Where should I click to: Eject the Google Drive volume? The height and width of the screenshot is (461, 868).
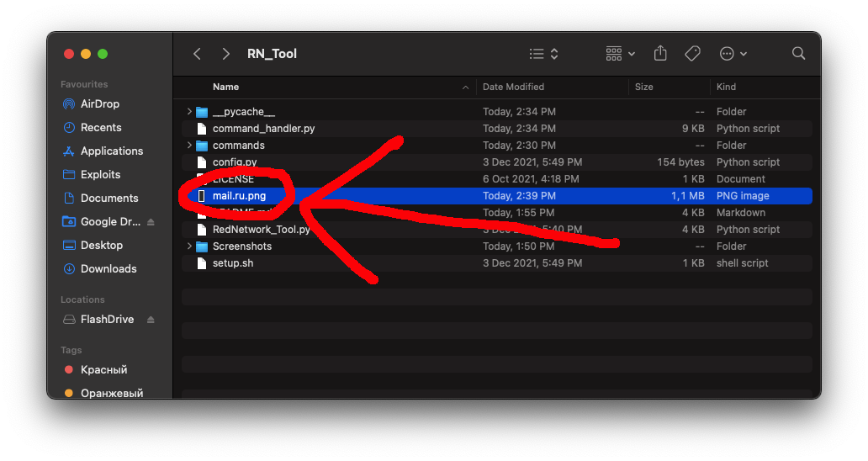pyautogui.click(x=151, y=222)
